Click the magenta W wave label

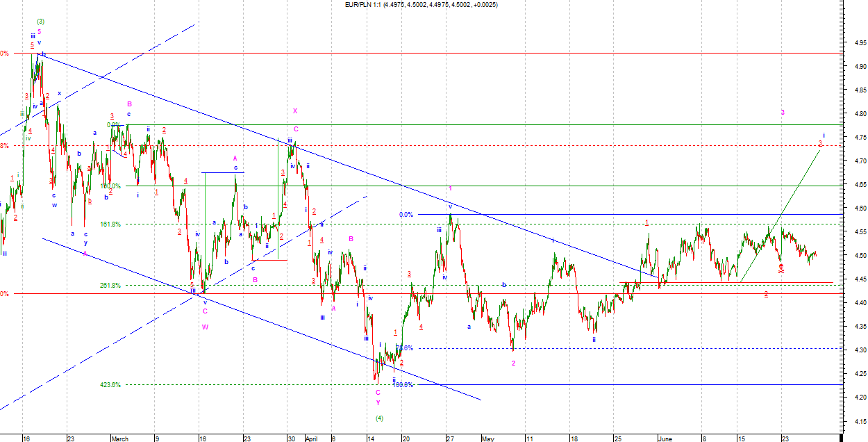click(205, 327)
